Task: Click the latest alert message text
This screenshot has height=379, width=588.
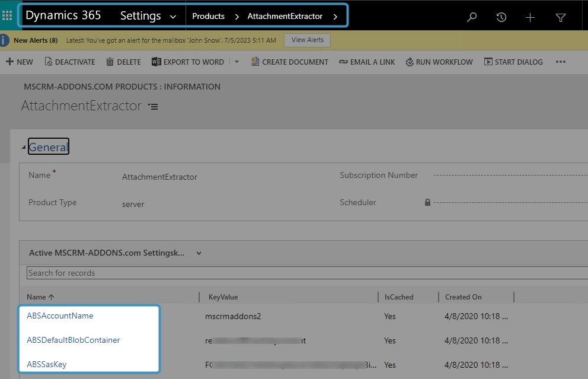Action: (x=171, y=40)
